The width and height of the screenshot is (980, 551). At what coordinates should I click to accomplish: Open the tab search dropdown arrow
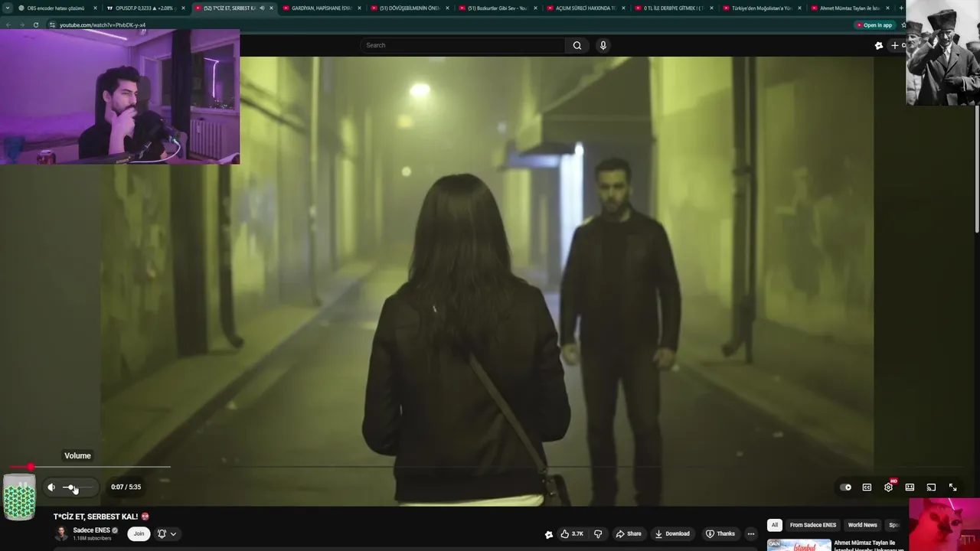click(x=7, y=8)
